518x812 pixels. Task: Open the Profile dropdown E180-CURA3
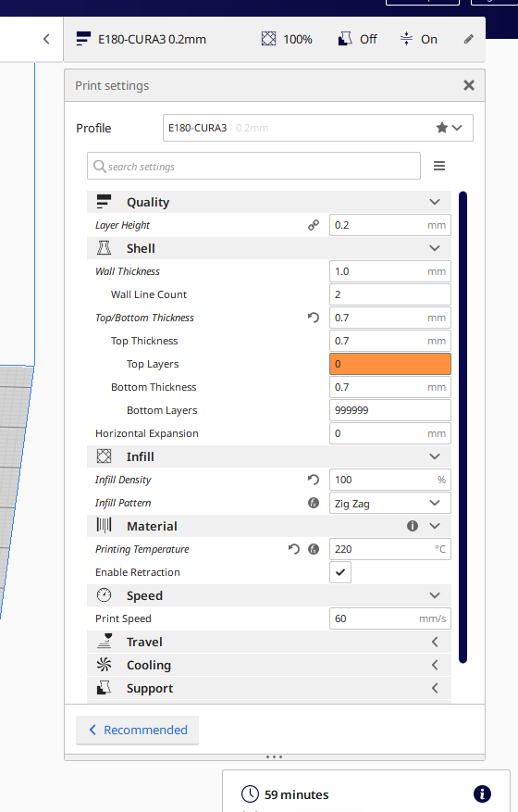click(317, 128)
